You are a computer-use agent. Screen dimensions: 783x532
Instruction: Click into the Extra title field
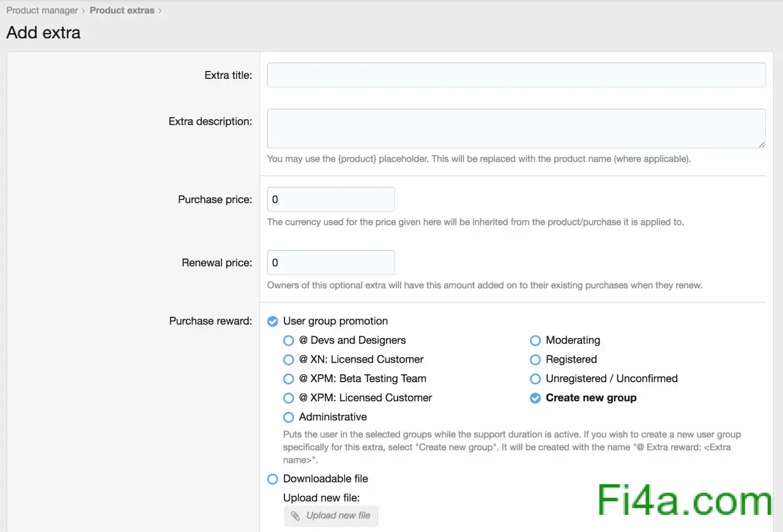point(516,75)
